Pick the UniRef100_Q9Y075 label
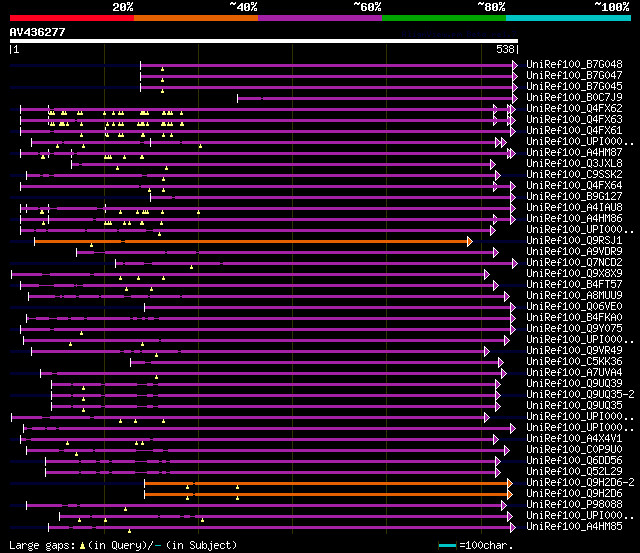Image resolution: width=640 pixels, height=553 pixels. click(x=574, y=329)
